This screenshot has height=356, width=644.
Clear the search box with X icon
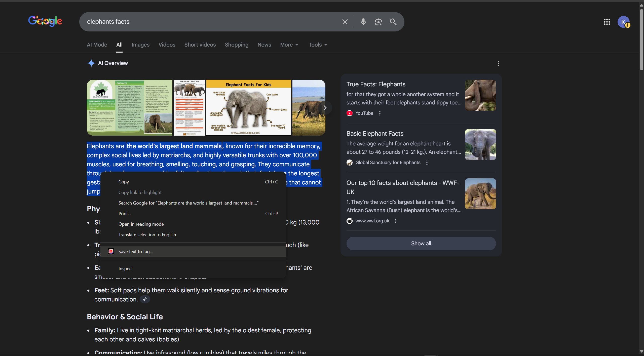[345, 22]
